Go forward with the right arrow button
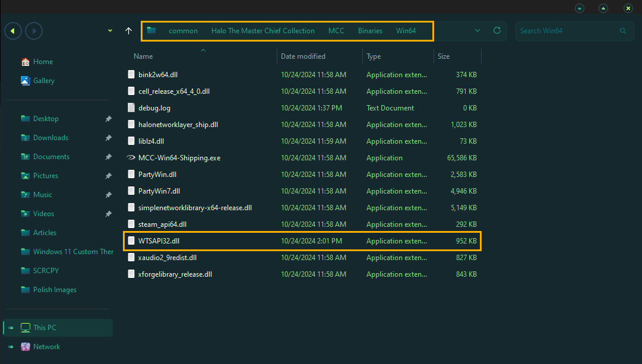 tap(34, 31)
